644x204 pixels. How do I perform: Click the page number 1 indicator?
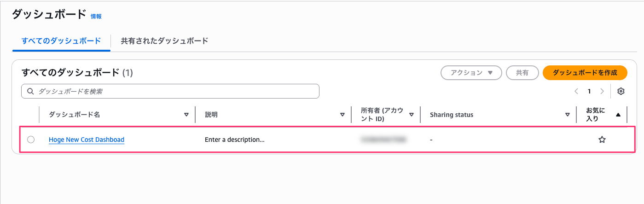click(x=589, y=91)
